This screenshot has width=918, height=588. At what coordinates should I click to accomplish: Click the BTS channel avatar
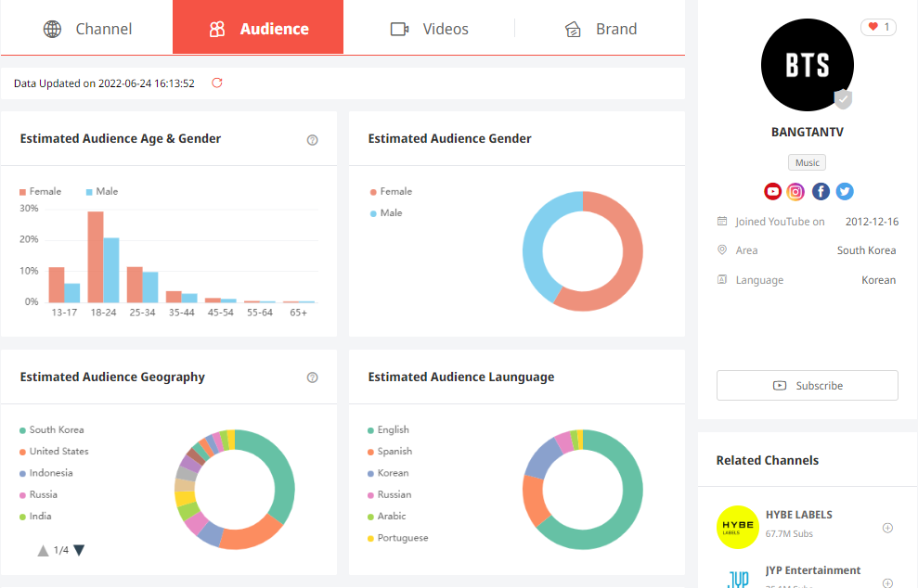click(x=808, y=65)
